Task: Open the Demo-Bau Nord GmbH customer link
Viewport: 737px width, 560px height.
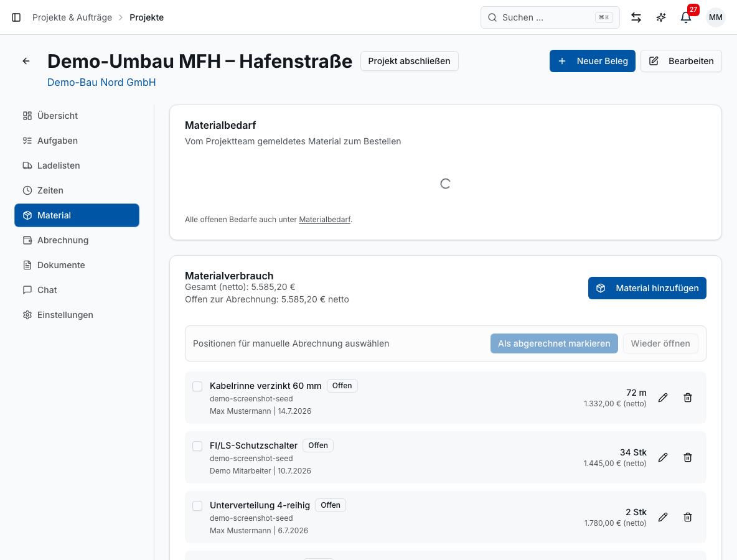Action: 101,82
